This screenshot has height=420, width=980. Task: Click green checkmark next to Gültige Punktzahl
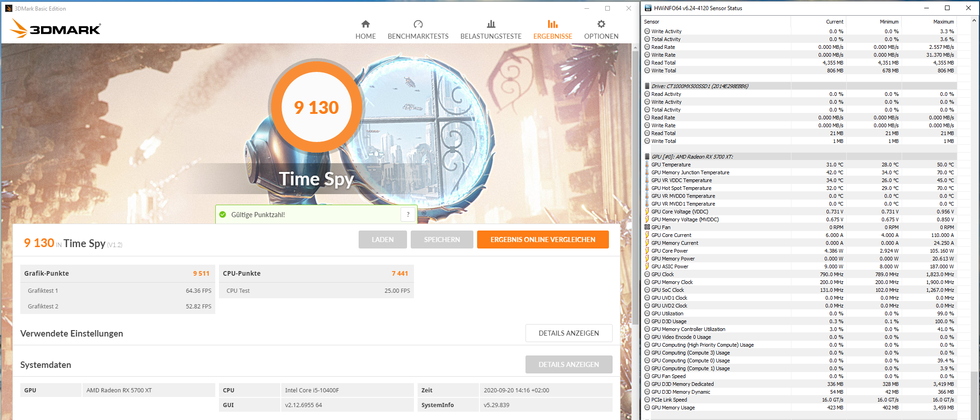(x=223, y=214)
